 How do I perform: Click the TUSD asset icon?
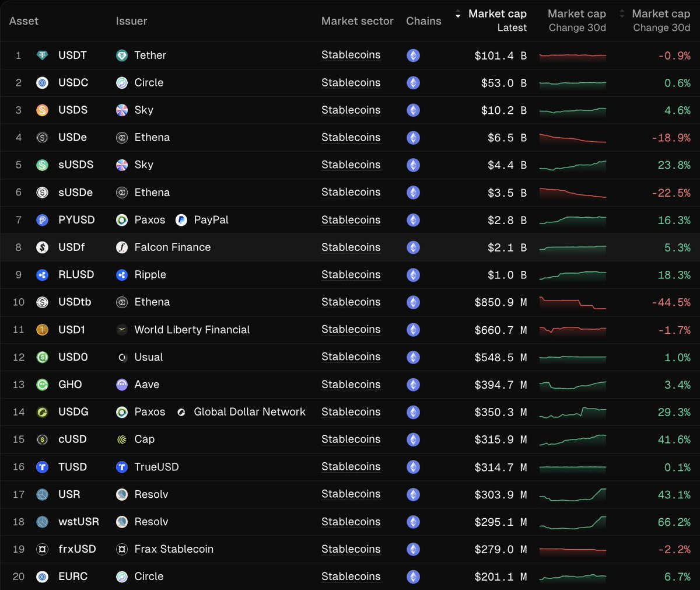(42, 467)
